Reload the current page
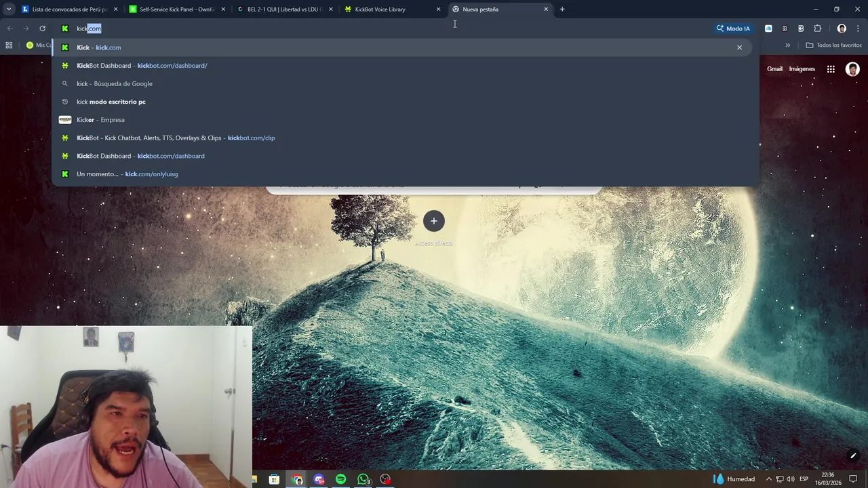This screenshot has width=868, height=488. (x=42, y=28)
